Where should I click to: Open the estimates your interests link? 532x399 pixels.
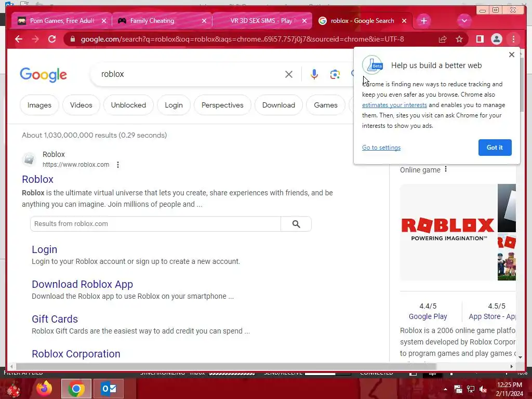394,105
